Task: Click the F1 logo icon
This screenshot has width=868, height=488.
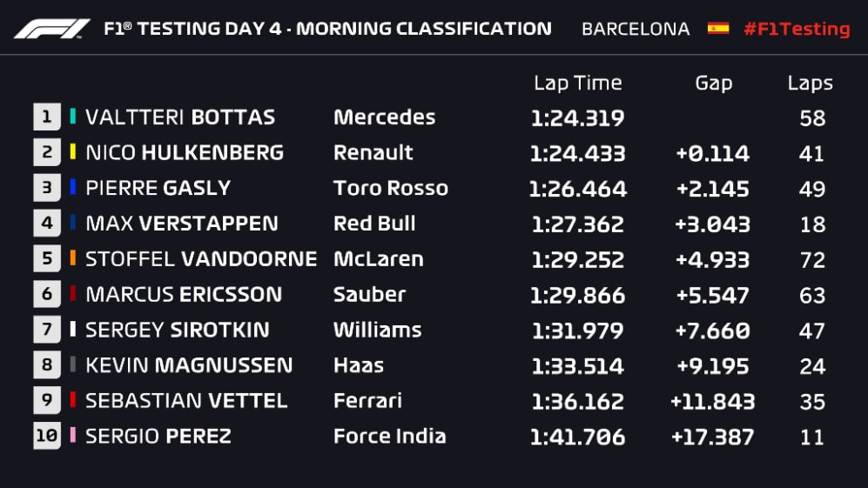Action: point(51,29)
